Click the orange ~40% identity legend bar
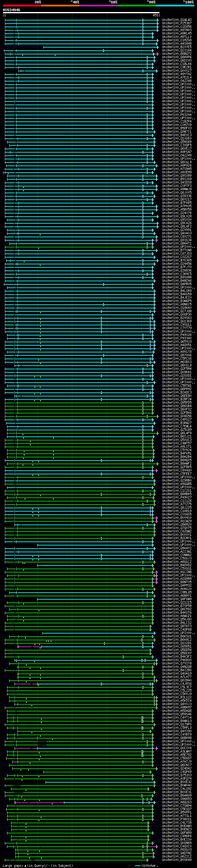This screenshot has width=197, height=868. 60,6
